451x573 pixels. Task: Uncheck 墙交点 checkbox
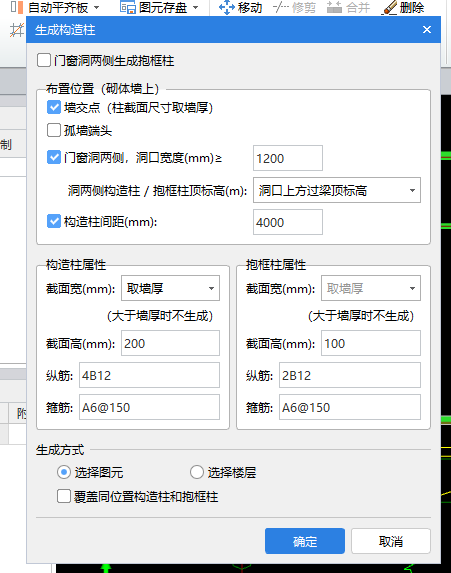coord(54,107)
